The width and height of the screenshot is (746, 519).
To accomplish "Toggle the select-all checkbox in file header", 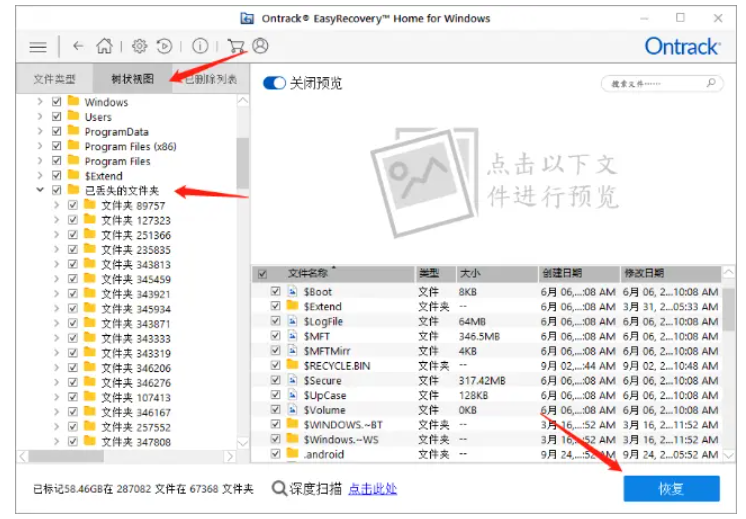I will click(262, 274).
